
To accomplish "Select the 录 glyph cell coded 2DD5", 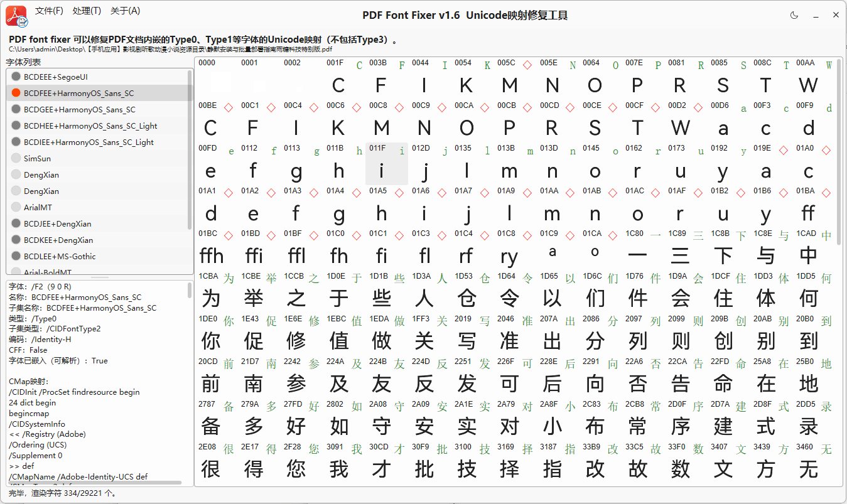I will click(x=814, y=419).
